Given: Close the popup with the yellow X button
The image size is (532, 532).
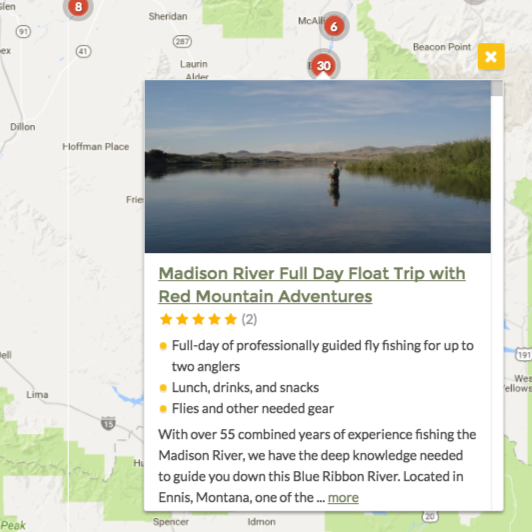Looking at the screenshot, I should (x=491, y=56).
